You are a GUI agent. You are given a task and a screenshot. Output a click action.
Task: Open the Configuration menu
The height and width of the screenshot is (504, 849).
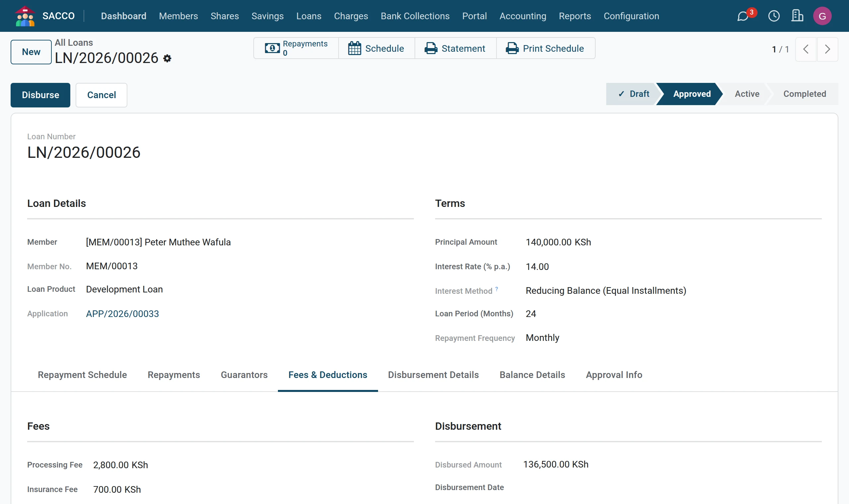pos(631,16)
